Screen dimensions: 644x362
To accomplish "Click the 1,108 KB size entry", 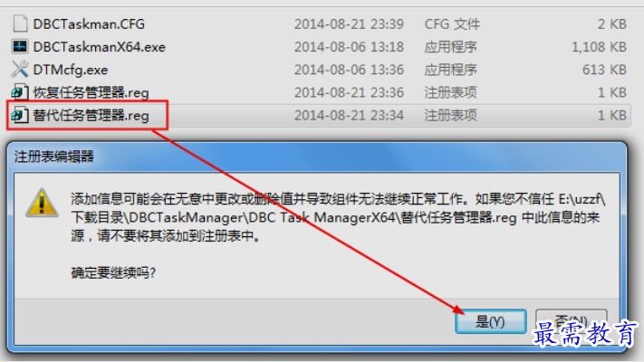I will [x=599, y=47].
